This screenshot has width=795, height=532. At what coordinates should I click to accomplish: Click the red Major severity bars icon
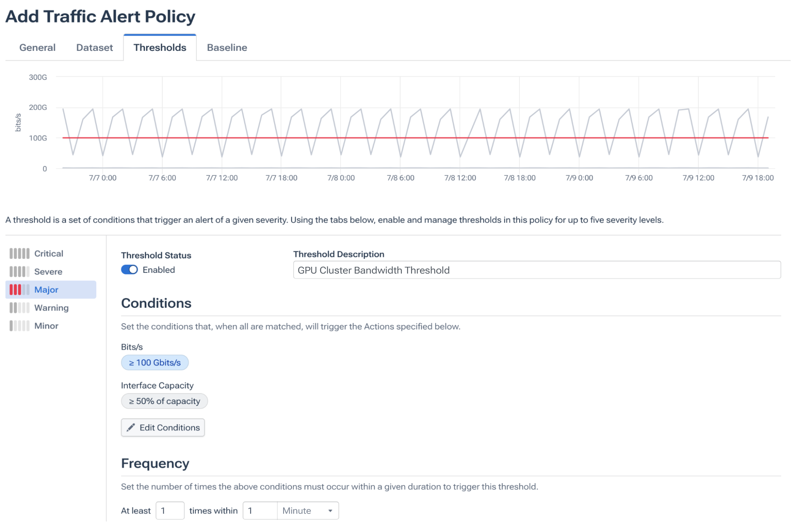coord(19,290)
